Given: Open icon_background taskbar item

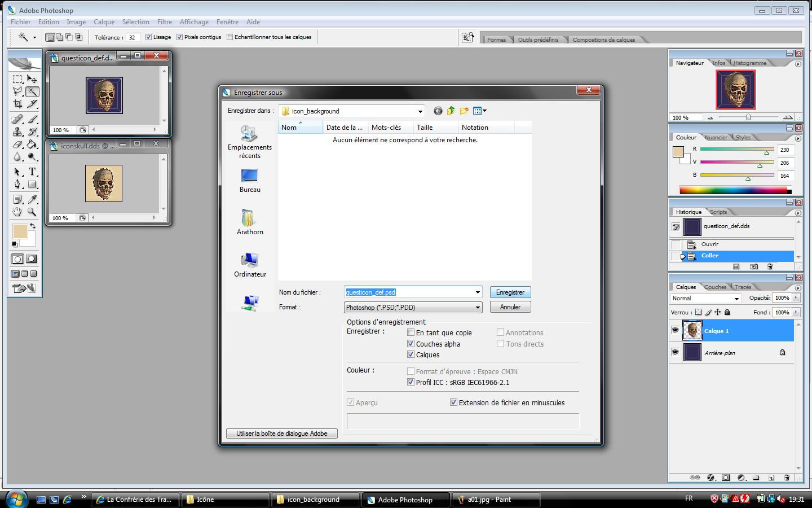Looking at the screenshot, I should [316, 500].
